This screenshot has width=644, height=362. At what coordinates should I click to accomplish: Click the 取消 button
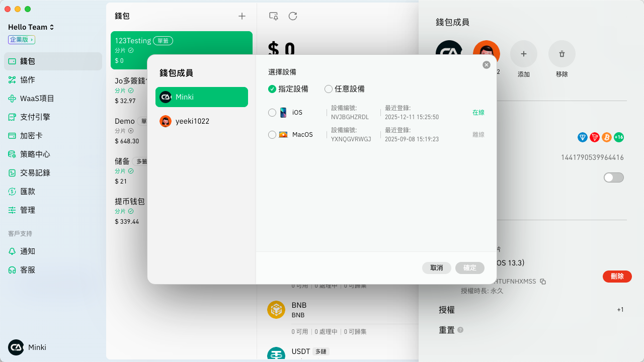pos(436,268)
